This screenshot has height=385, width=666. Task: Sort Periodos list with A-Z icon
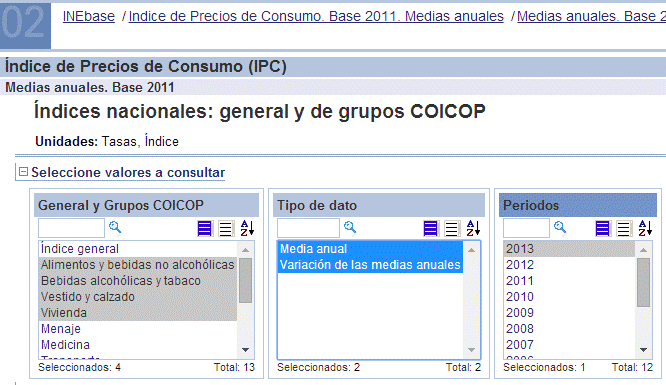645,228
